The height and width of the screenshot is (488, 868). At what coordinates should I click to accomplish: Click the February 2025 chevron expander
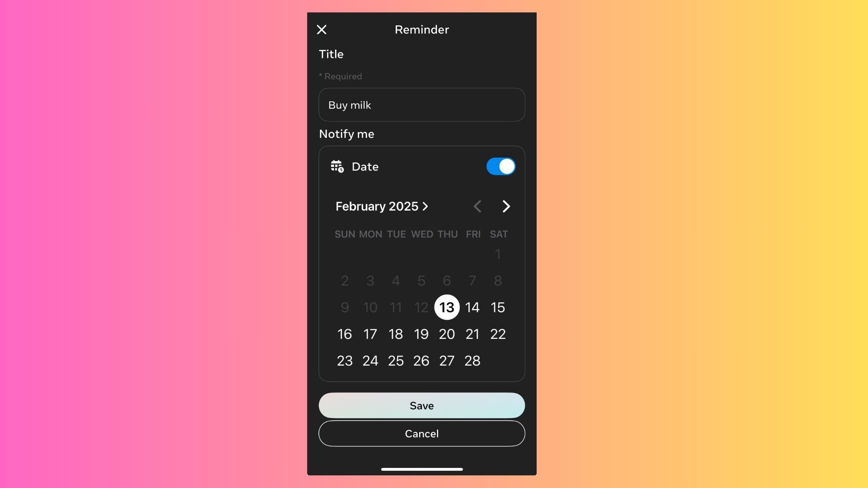[x=426, y=207]
